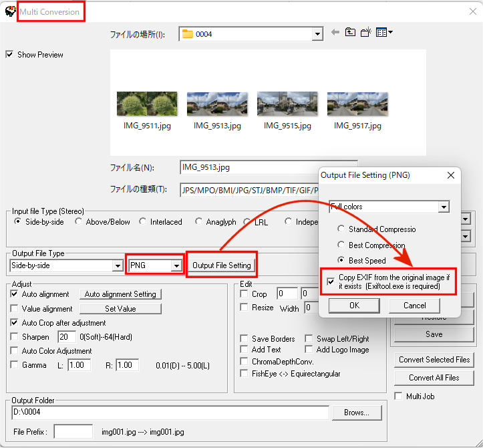Click the Sharpen value field
483x448 pixels.
pos(67,337)
